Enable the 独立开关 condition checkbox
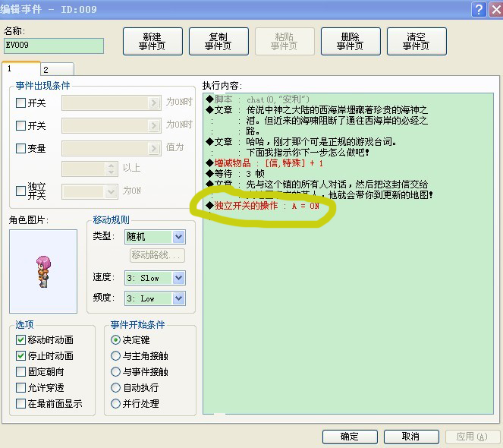Screen dimensions: 503x448 pyautogui.click(x=20, y=191)
